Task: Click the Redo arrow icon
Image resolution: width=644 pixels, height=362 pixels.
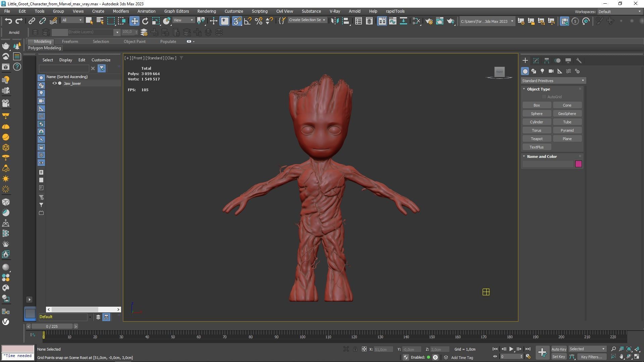Action: pos(19,21)
